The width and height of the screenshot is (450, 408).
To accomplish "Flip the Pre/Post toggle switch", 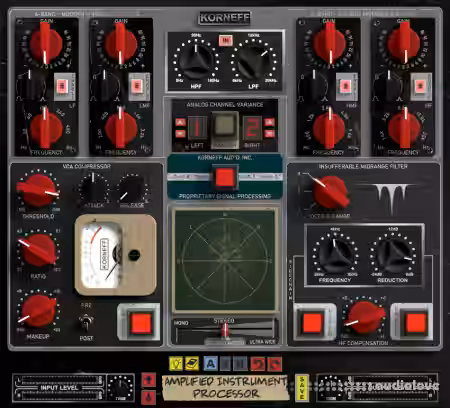I will (86, 322).
